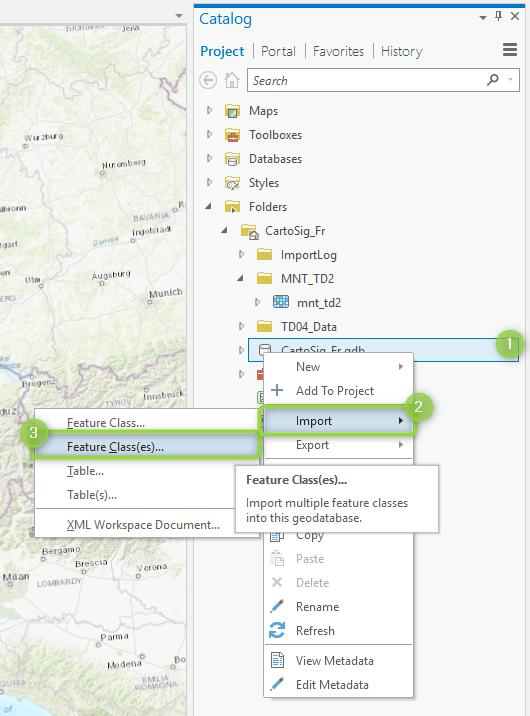Click the magnifier search icon
This screenshot has width=530, height=716.
tap(493, 80)
